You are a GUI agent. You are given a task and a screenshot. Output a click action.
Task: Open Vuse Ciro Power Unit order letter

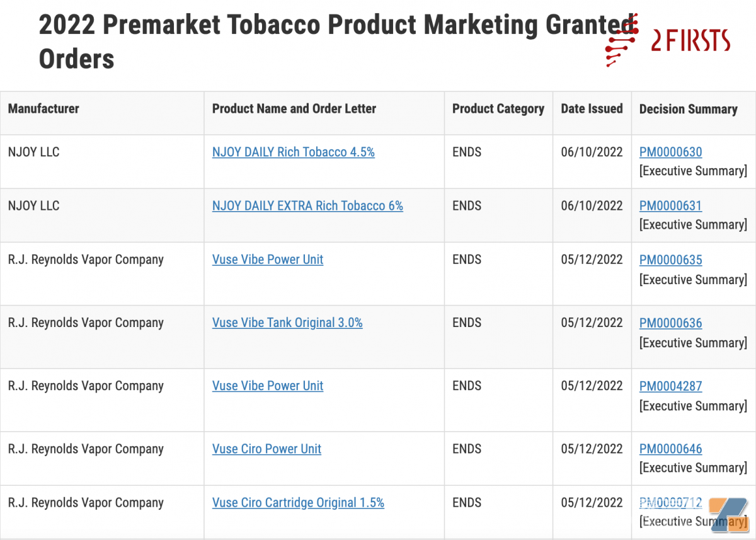click(266, 449)
